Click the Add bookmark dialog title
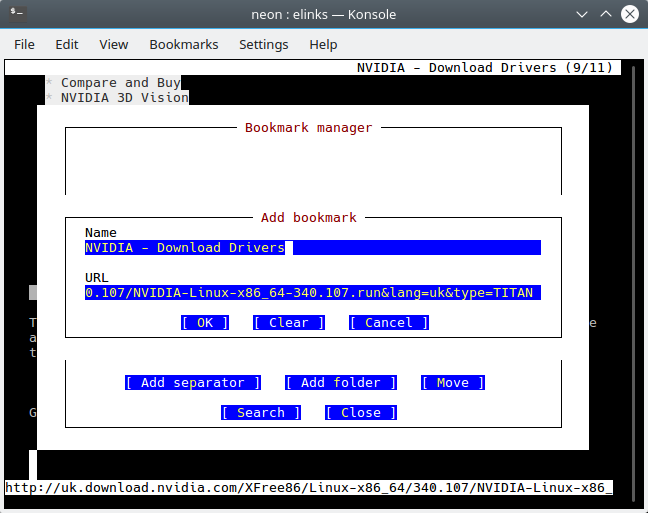 point(309,217)
